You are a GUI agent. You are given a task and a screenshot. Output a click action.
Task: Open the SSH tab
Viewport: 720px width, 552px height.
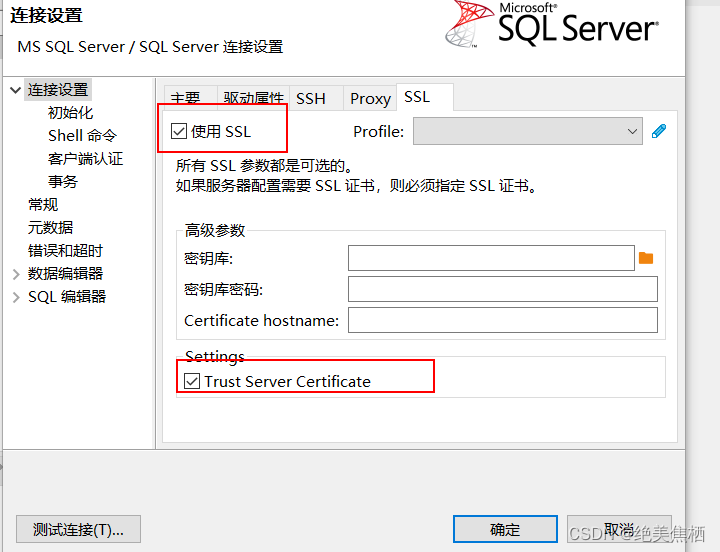(311, 98)
